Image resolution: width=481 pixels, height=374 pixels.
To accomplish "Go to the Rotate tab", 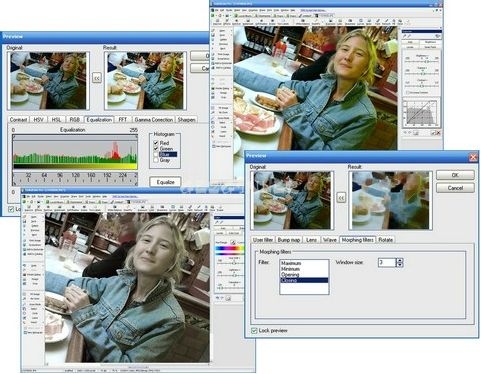I will 386,240.
